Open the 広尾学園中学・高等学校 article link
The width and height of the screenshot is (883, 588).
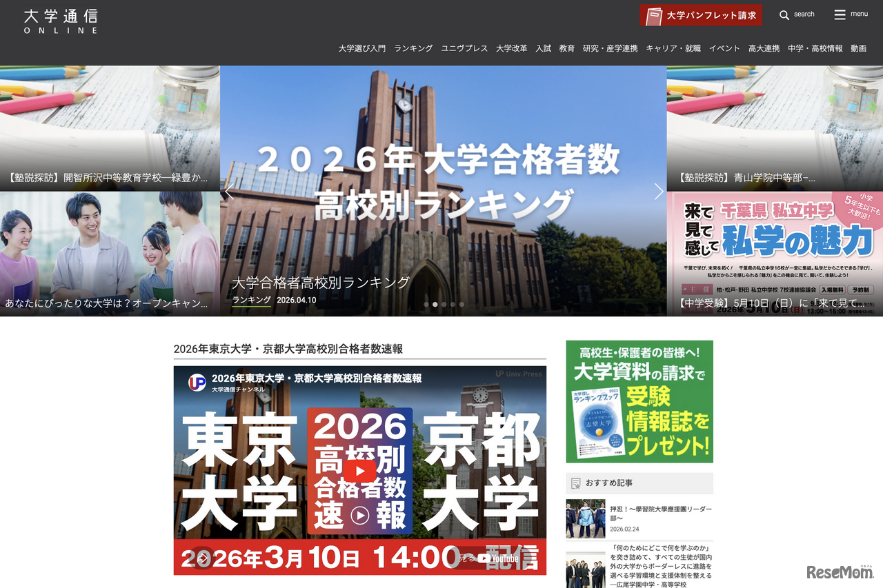pos(661,565)
